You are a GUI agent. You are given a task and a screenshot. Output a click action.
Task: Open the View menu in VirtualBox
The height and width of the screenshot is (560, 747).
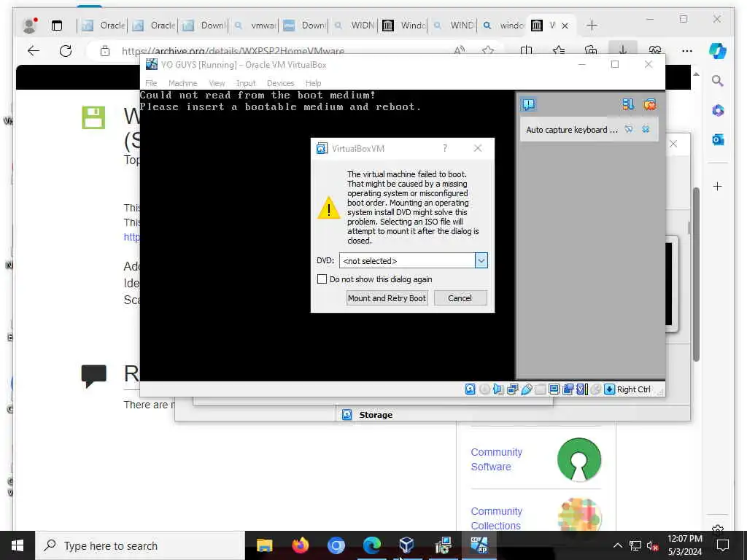217,83
